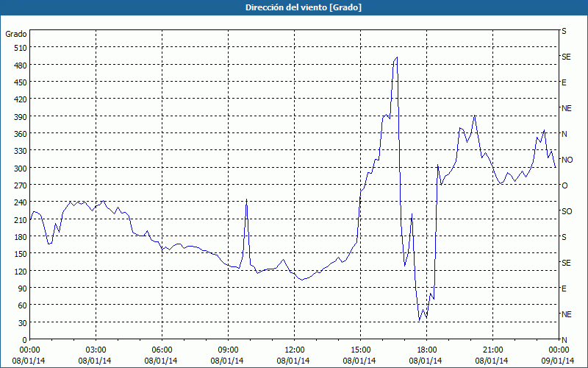Select the 06:00 time axis label

click(x=162, y=350)
